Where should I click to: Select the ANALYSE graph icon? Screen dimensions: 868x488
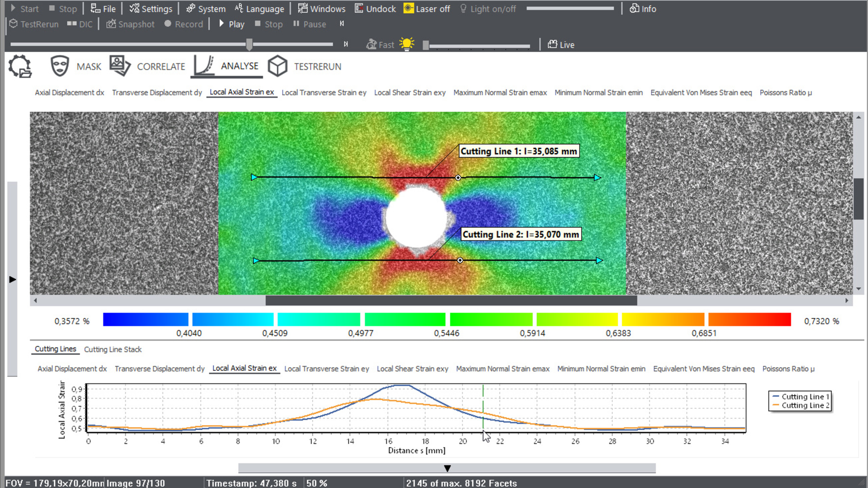click(203, 66)
